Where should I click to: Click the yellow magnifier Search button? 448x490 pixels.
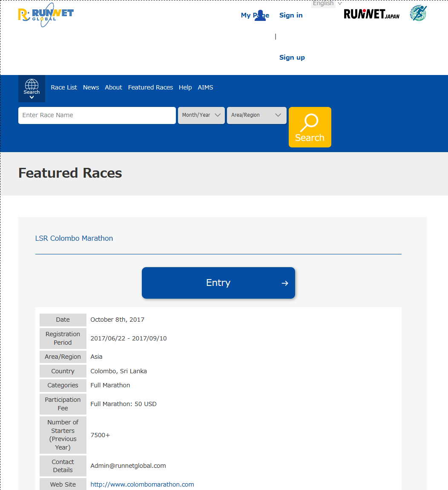(x=310, y=127)
